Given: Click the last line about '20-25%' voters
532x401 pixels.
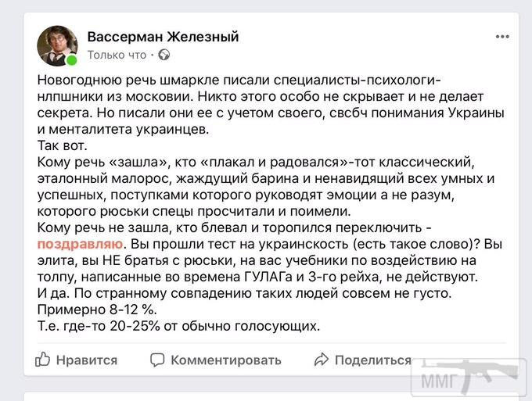Looking at the screenshot, I should (x=178, y=326).
